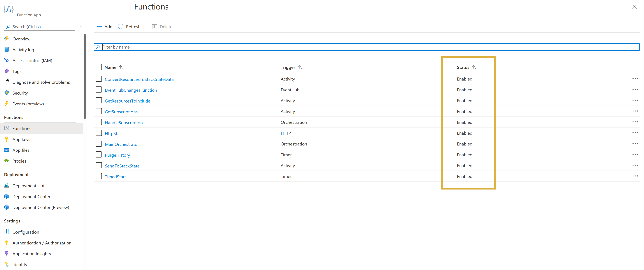Image resolution: width=644 pixels, height=270 pixels.
Task: Click the Identity key icon
Action: [7, 264]
